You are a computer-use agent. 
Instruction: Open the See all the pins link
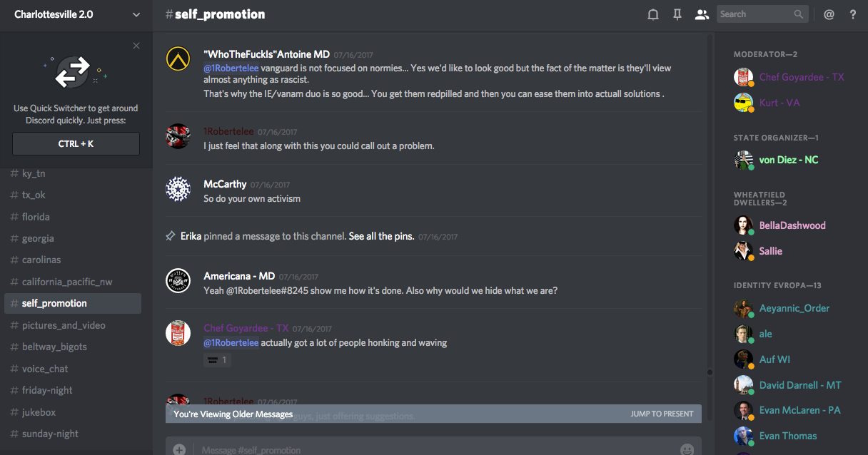[x=381, y=236]
